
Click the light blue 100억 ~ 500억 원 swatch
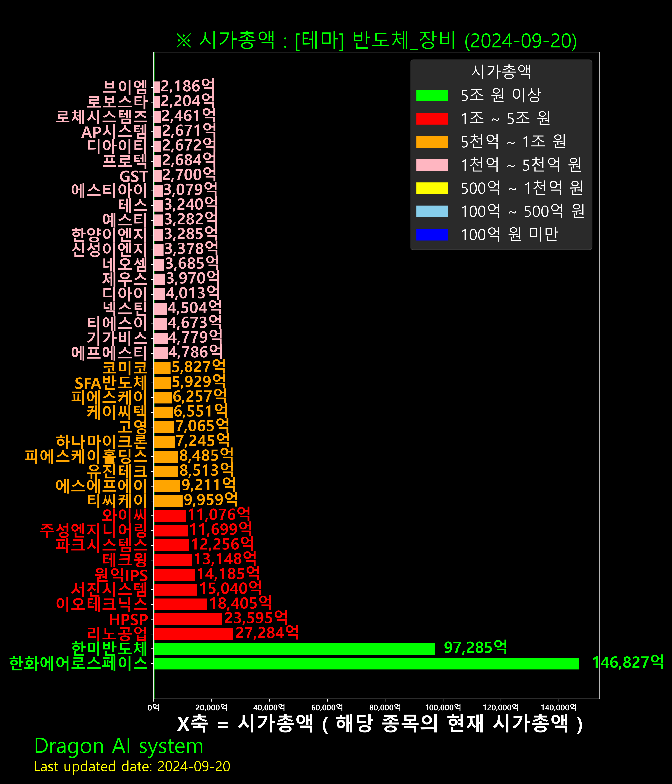432,212
